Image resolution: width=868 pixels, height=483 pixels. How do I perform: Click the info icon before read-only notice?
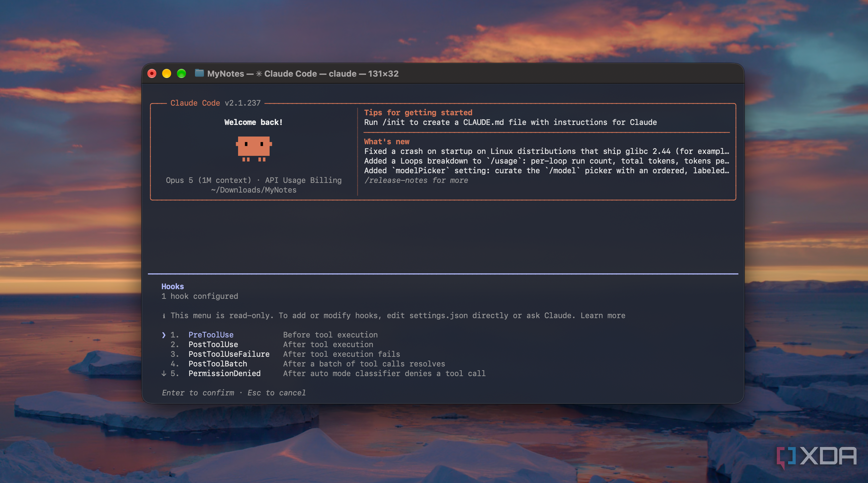[x=164, y=316]
